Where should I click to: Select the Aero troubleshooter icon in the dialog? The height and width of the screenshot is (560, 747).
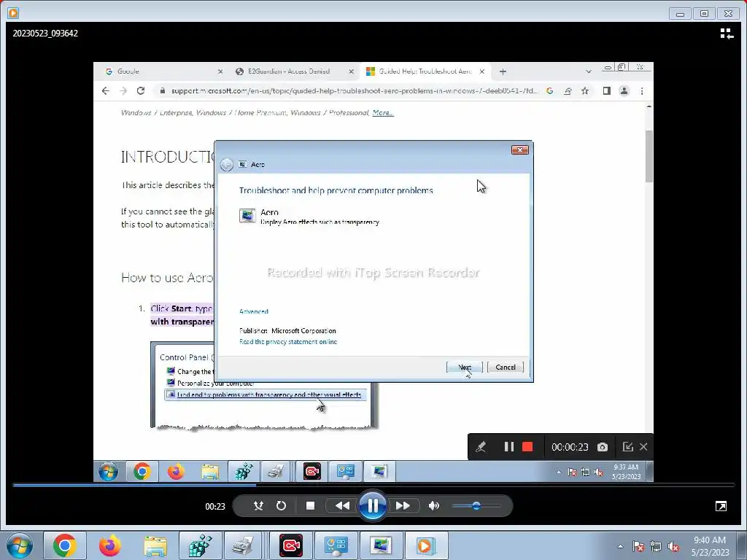247,216
